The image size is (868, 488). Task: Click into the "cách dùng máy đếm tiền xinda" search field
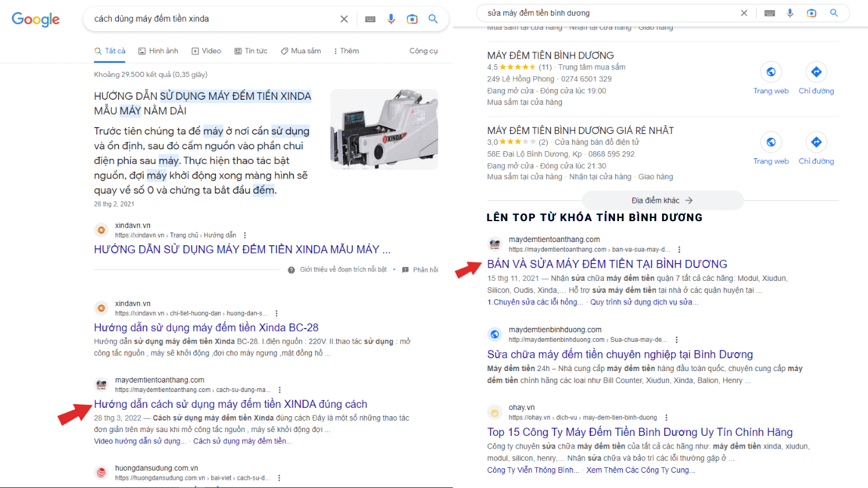tap(210, 19)
